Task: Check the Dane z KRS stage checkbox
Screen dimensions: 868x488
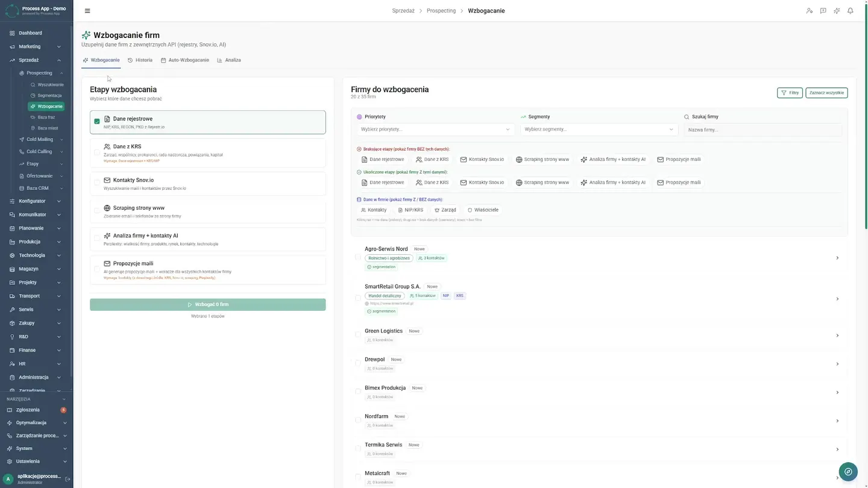Action: (97, 152)
